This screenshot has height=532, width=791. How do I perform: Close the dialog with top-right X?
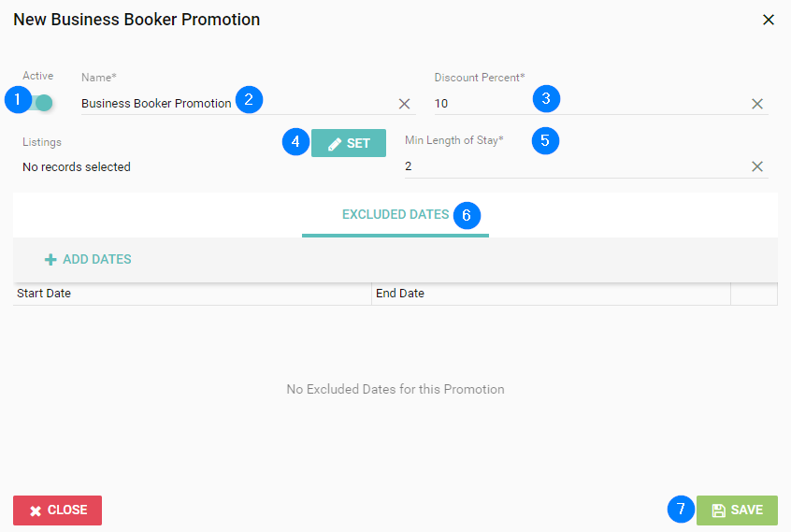pyautogui.click(x=769, y=20)
